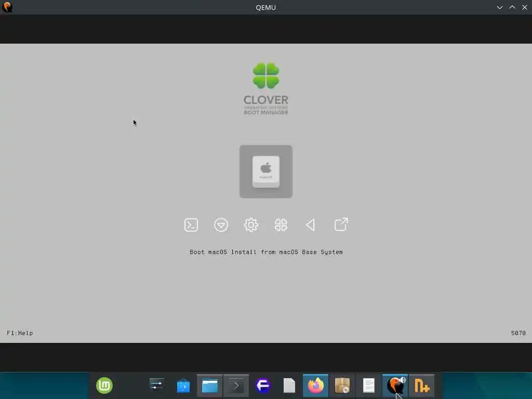Open the package box with disc icon
The image size is (532, 399).
tap(342, 386)
